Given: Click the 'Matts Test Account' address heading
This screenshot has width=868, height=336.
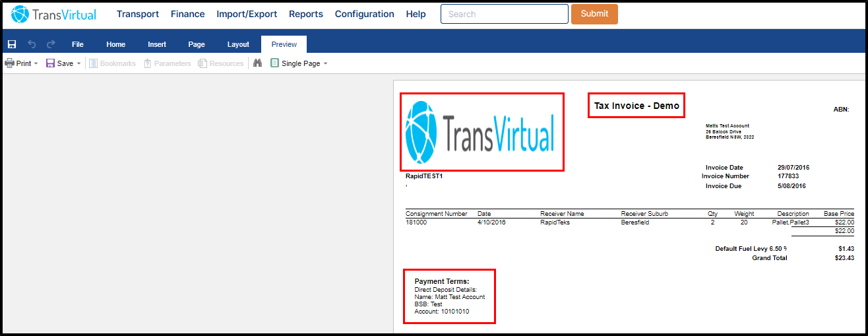Looking at the screenshot, I should click(728, 125).
